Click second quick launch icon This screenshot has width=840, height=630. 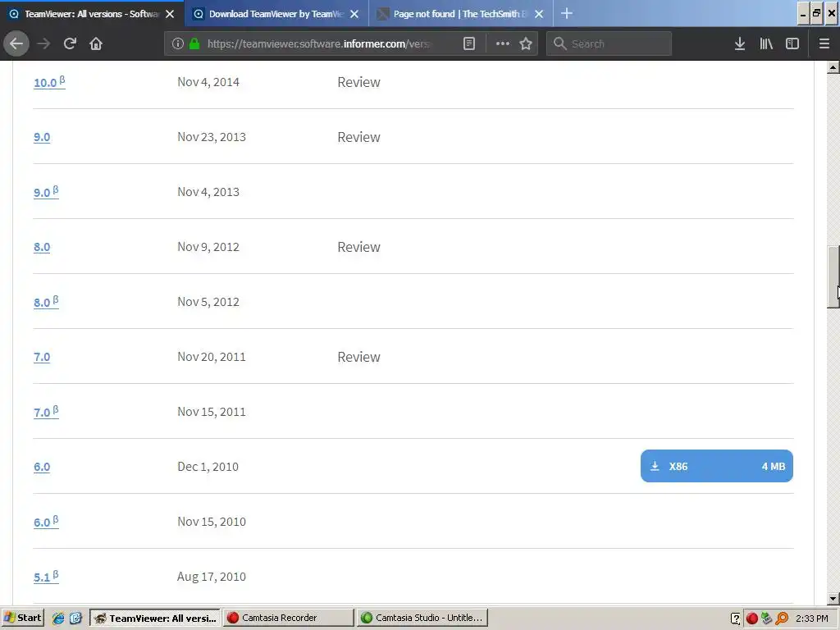75,619
